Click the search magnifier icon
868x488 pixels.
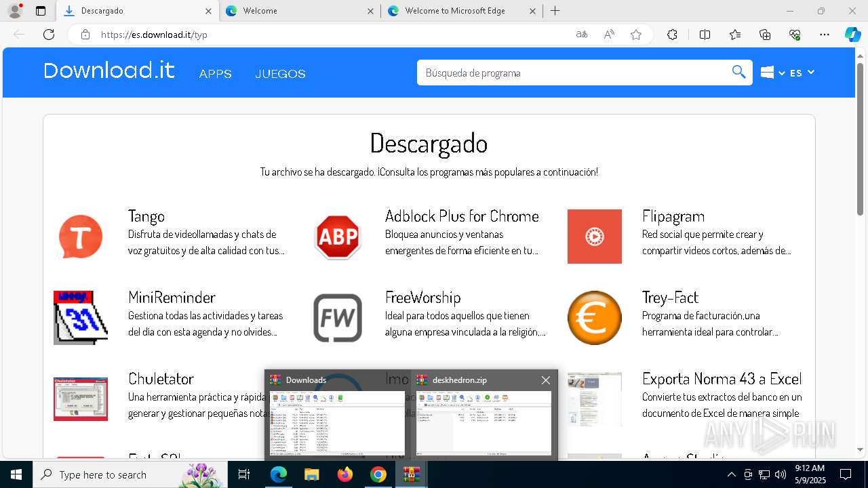click(738, 73)
